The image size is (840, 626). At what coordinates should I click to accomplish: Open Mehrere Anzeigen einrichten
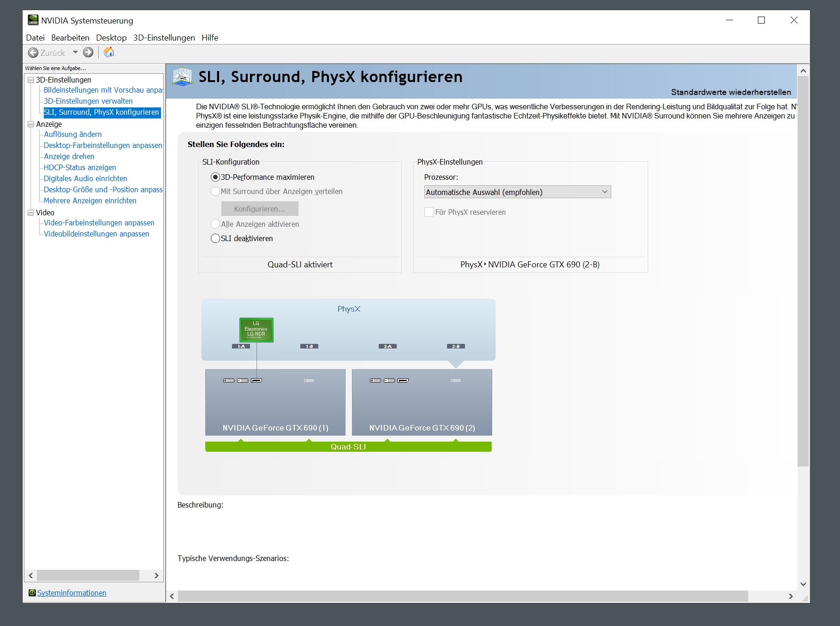pos(90,201)
